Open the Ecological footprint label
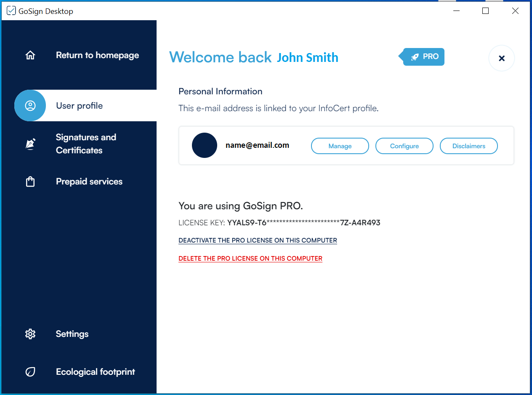532x395 pixels. click(96, 372)
